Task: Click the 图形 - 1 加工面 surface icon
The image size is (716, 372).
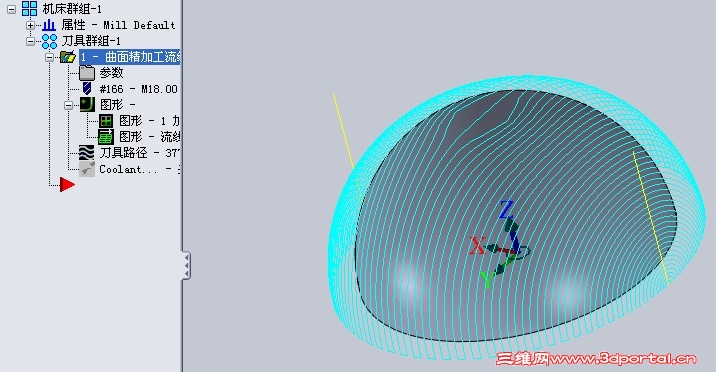Action: click(106, 121)
